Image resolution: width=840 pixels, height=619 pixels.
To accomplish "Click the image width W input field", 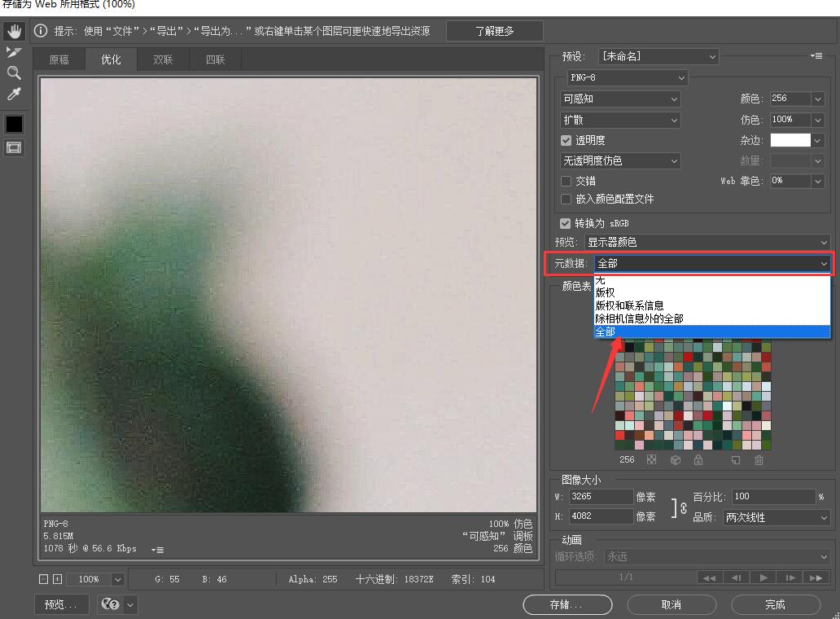I will tap(601, 496).
